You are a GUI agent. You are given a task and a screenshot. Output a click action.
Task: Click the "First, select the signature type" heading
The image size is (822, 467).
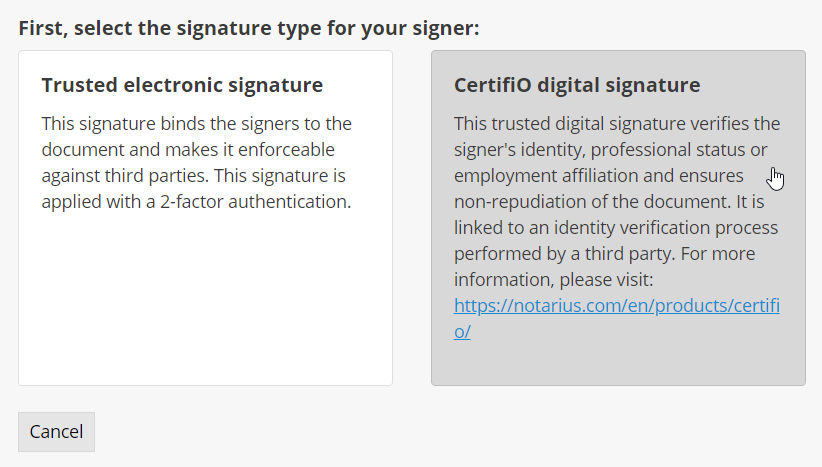[x=249, y=28]
